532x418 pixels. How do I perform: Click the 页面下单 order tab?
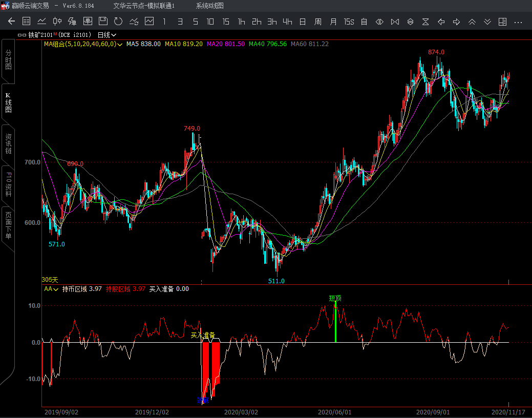(x=8, y=225)
